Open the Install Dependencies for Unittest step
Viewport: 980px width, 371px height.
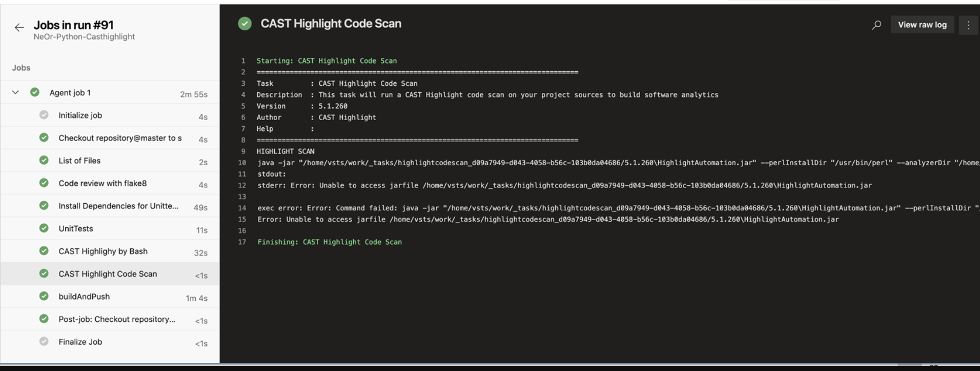click(x=110, y=206)
